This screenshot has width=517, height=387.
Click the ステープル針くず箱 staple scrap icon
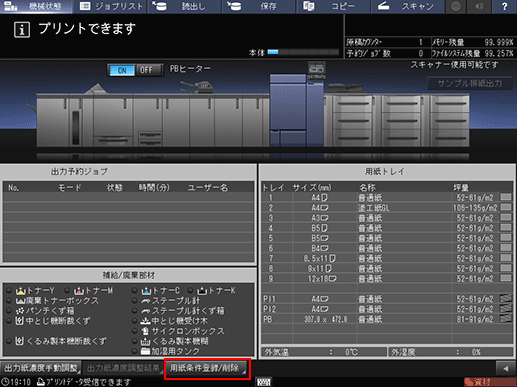(146, 311)
